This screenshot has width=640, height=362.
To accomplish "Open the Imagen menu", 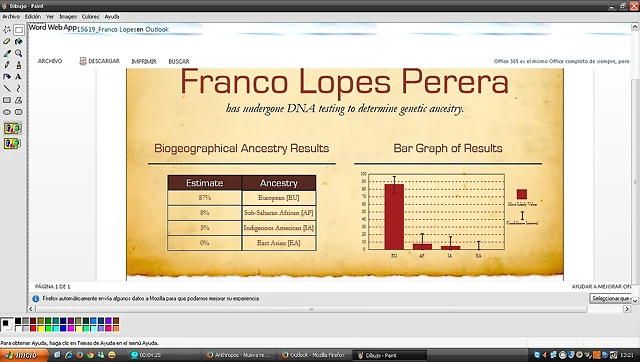I will [68, 17].
